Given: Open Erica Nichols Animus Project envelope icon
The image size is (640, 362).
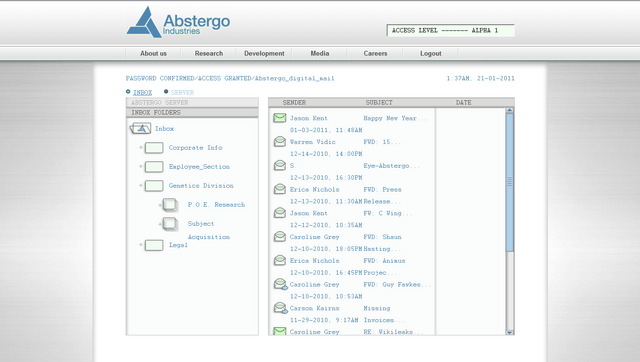Looking at the screenshot, I should tap(280, 260).
